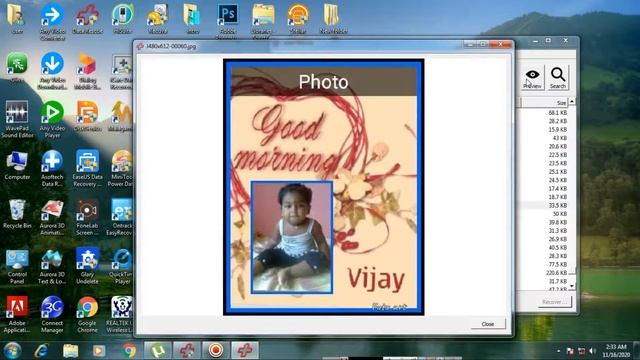Open MiniTool Power Data Recovery shortcut
This screenshot has height=360, width=640.
121,168
